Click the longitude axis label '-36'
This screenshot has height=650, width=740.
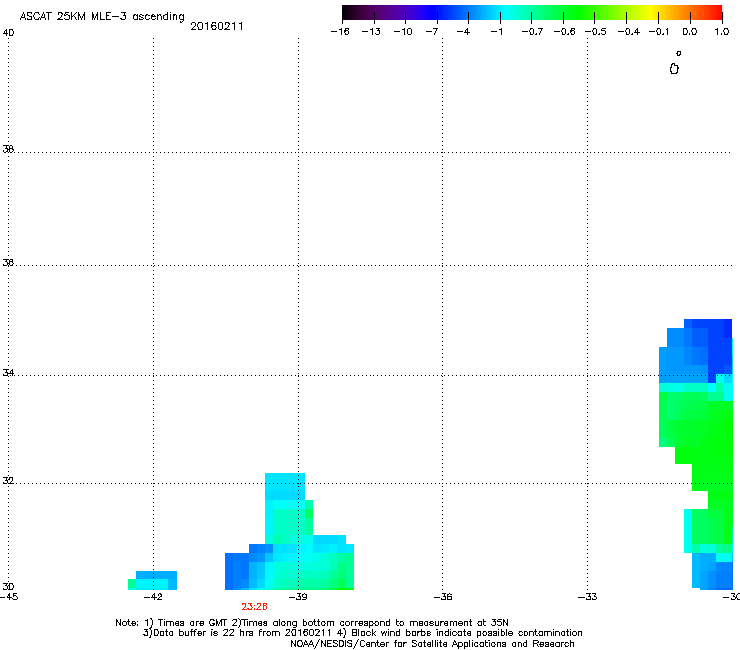pyautogui.click(x=443, y=597)
